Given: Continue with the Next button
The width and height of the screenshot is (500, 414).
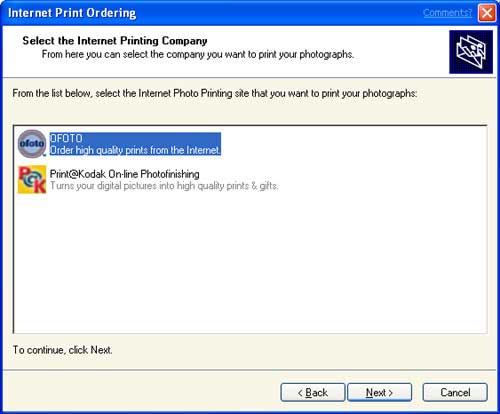Looking at the screenshot, I should coord(379,392).
